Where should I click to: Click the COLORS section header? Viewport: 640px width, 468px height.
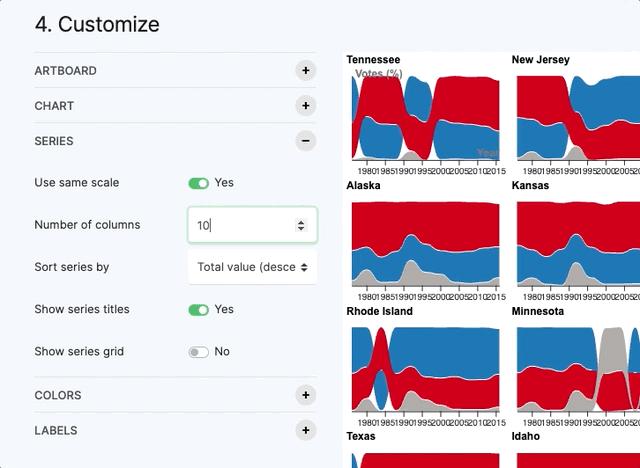[58, 395]
